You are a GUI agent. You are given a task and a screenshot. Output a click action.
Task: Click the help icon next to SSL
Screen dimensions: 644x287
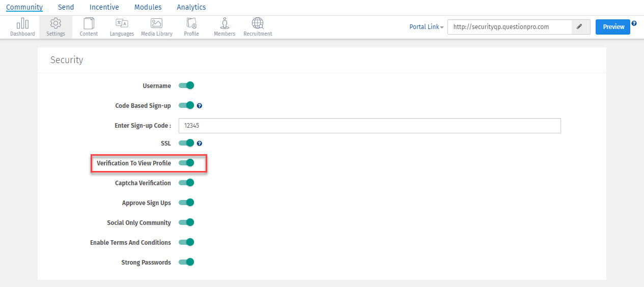[x=200, y=143]
